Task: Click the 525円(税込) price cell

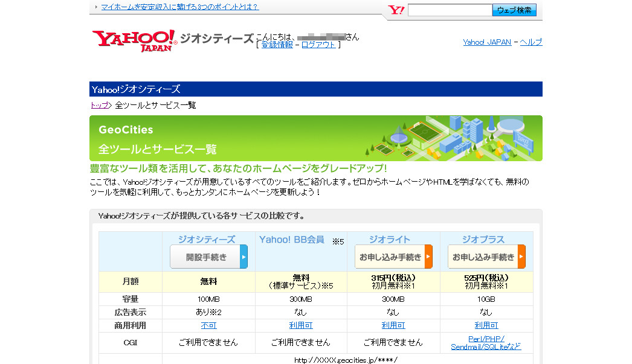Action: pyautogui.click(x=486, y=281)
